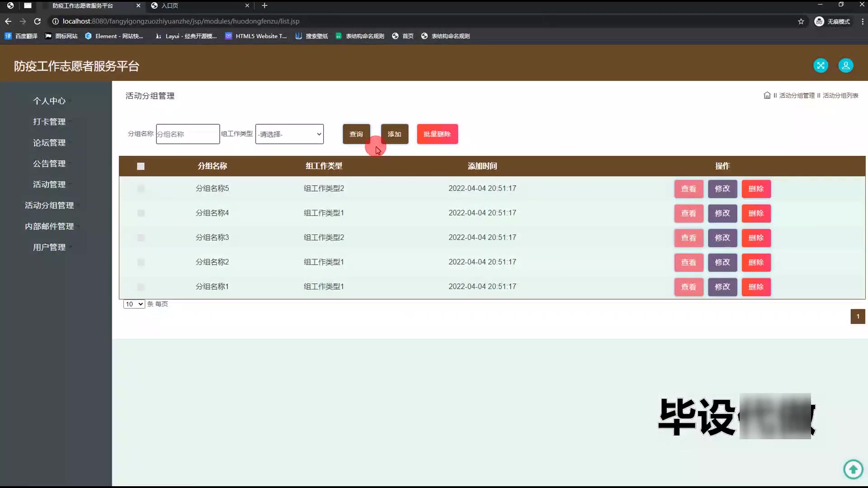Check the checkbox for 分组名称5 row

coord(141,188)
